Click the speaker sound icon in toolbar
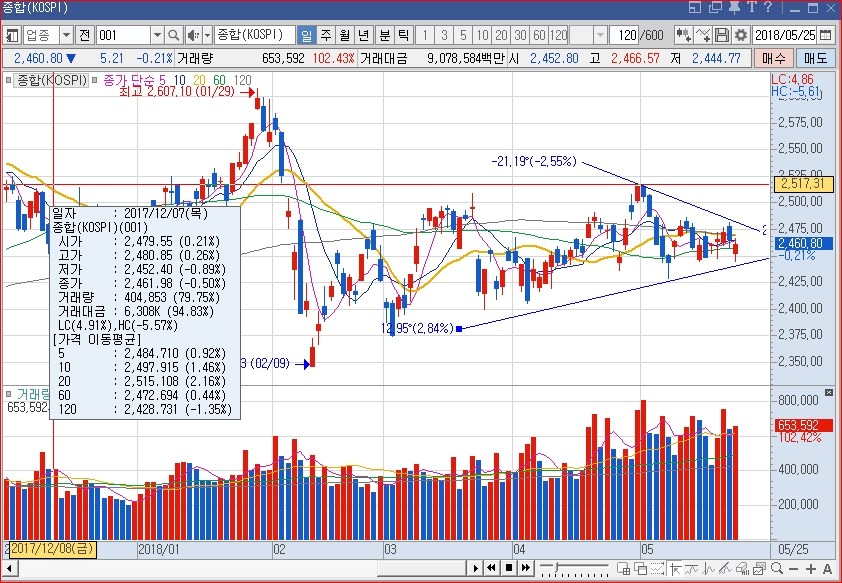 click(193, 35)
